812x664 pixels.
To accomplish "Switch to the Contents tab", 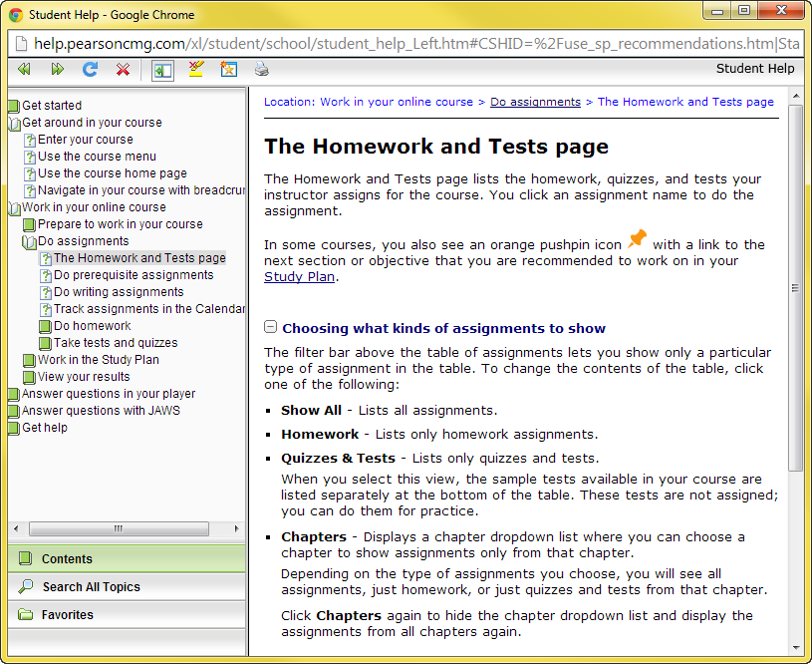I will coord(127,558).
